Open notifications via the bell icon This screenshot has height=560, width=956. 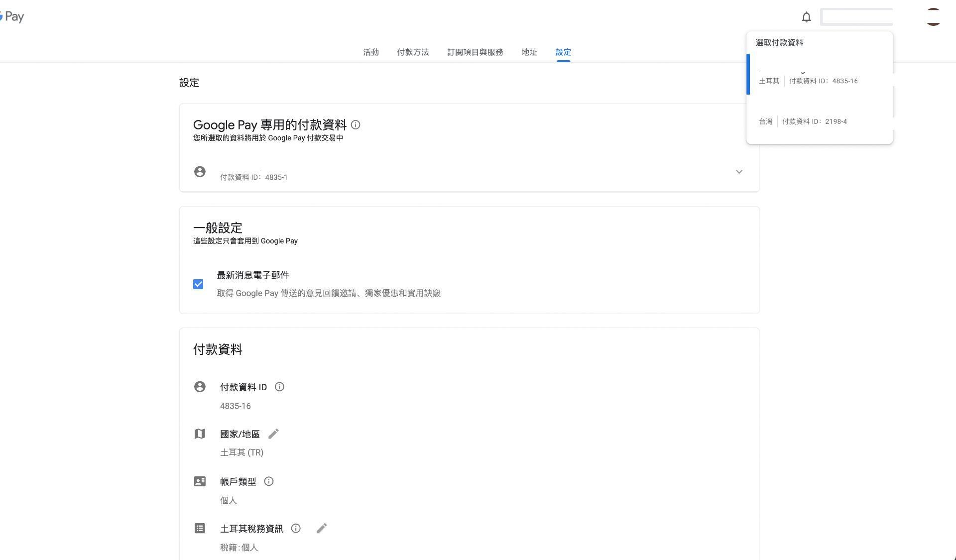click(806, 16)
